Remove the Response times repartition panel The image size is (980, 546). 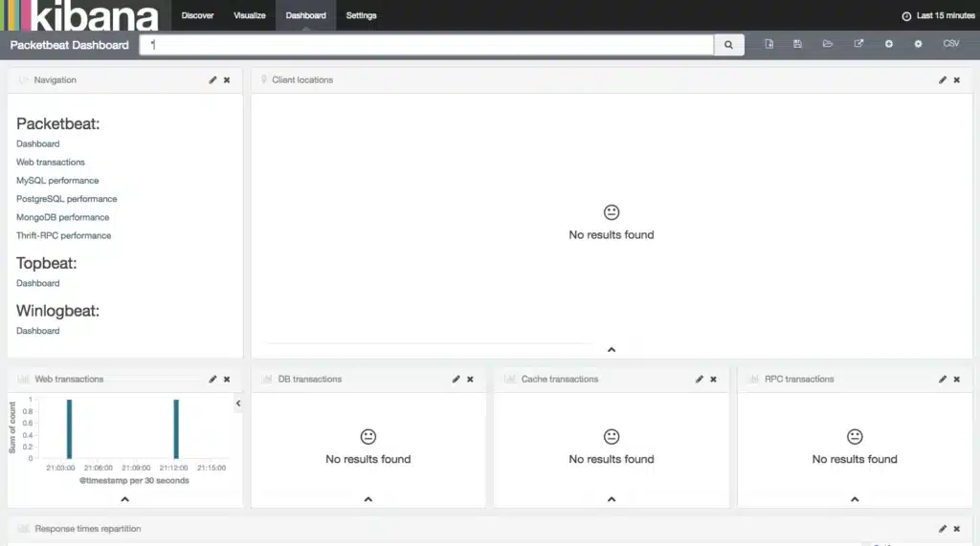point(957,529)
